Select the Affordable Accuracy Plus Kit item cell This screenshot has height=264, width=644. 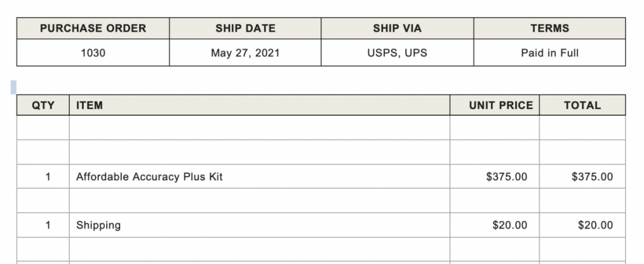[x=260, y=176]
